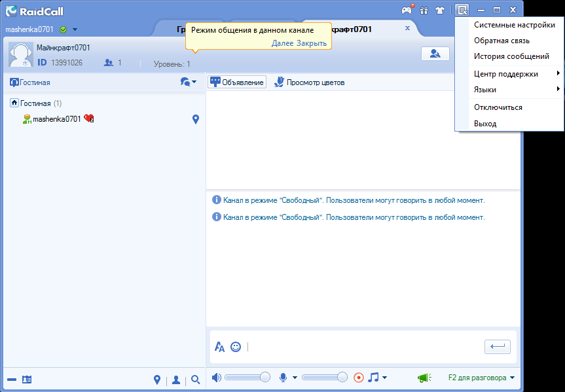Image resolution: width=565 pixels, height=392 pixels.
Task: Choose Отключиться from the menu
Action: pyautogui.click(x=498, y=107)
